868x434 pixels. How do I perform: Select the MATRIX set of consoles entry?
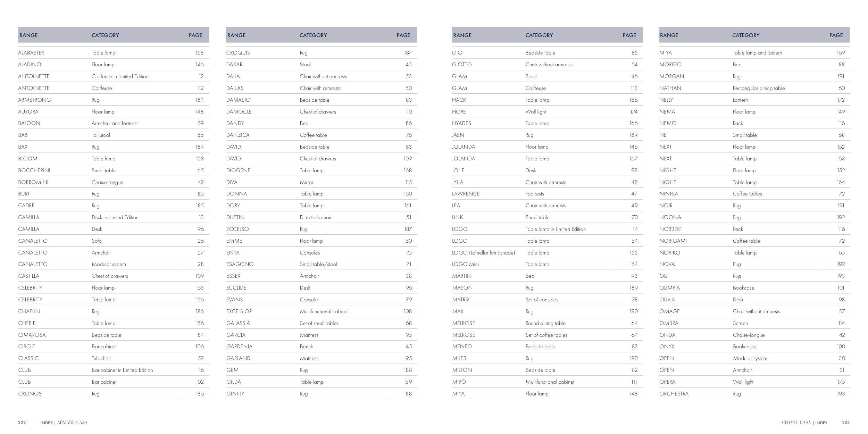pos(461,300)
